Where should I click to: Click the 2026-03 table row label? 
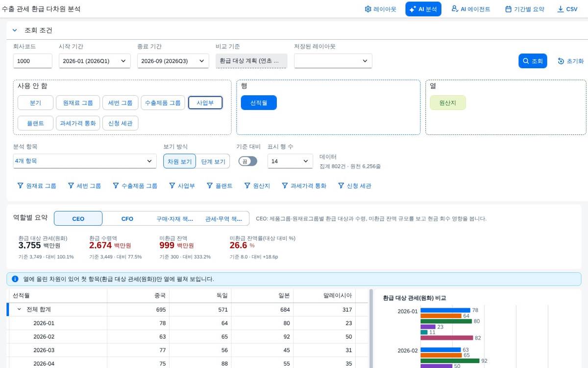[x=44, y=350]
